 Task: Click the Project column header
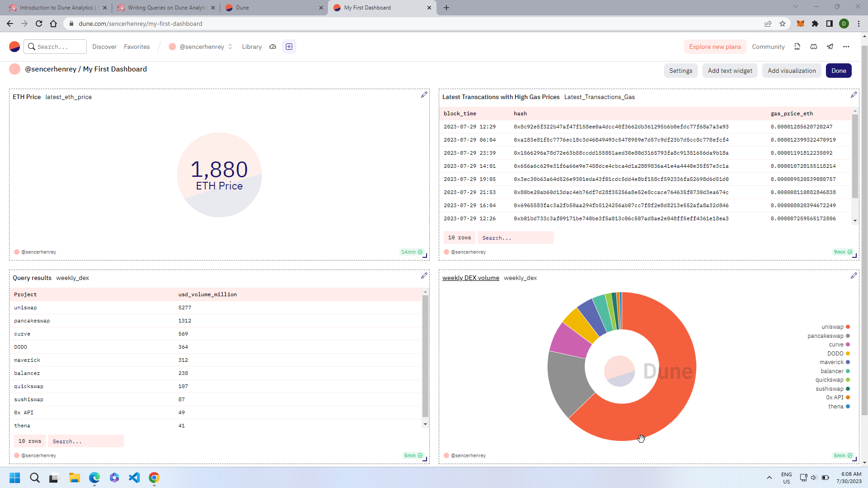[25, 294]
